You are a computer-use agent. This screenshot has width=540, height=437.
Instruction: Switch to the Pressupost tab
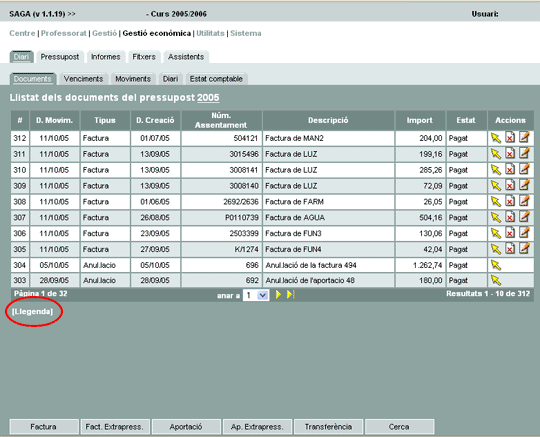point(60,57)
